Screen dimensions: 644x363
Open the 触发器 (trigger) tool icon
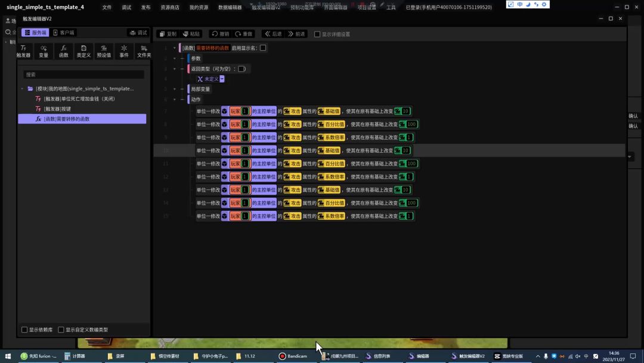(23, 51)
